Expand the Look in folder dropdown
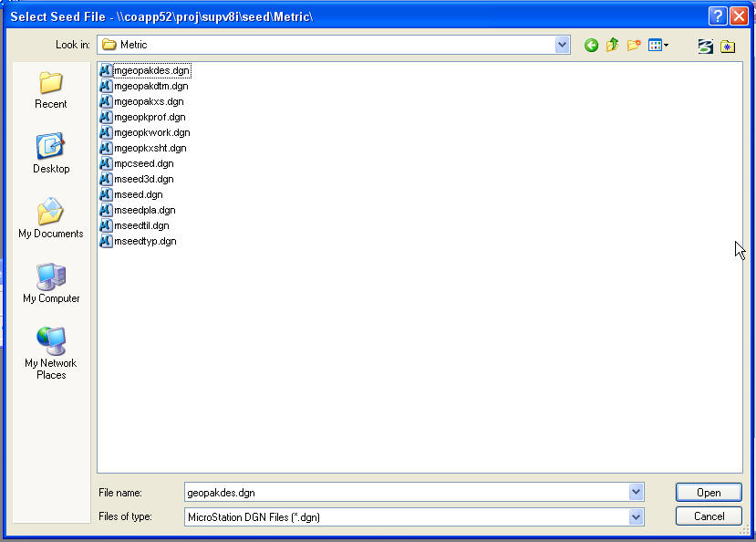Screen dimensions: 756x542 (x=563, y=45)
